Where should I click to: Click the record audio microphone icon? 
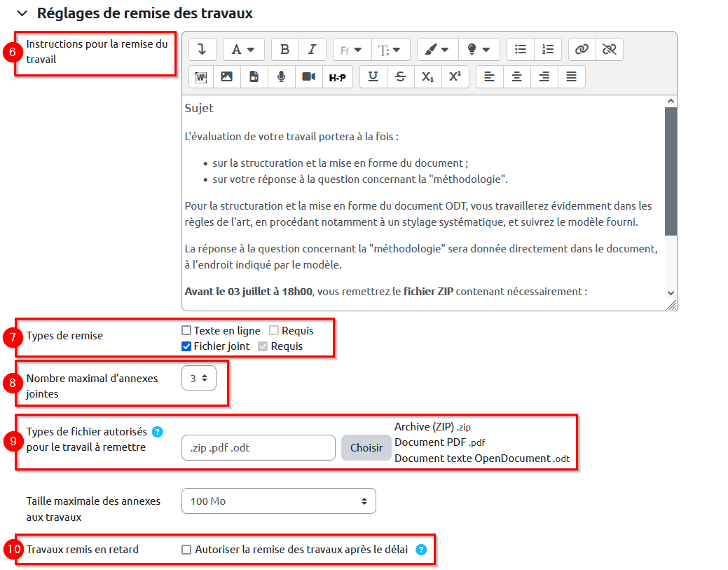(x=281, y=76)
